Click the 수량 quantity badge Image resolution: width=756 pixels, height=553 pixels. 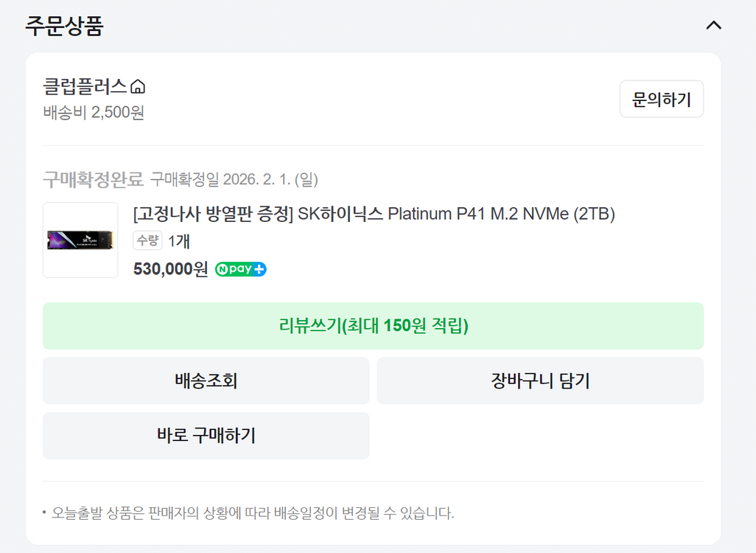click(147, 240)
